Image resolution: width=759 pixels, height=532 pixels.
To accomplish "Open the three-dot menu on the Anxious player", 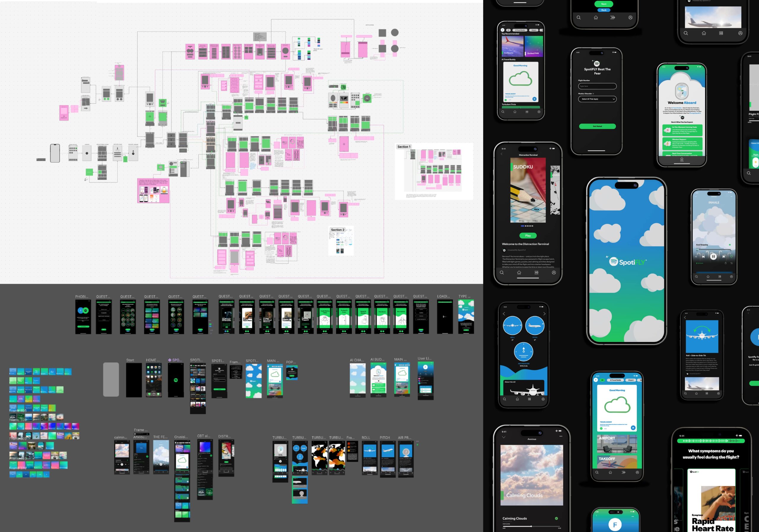I will click(x=561, y=436).
